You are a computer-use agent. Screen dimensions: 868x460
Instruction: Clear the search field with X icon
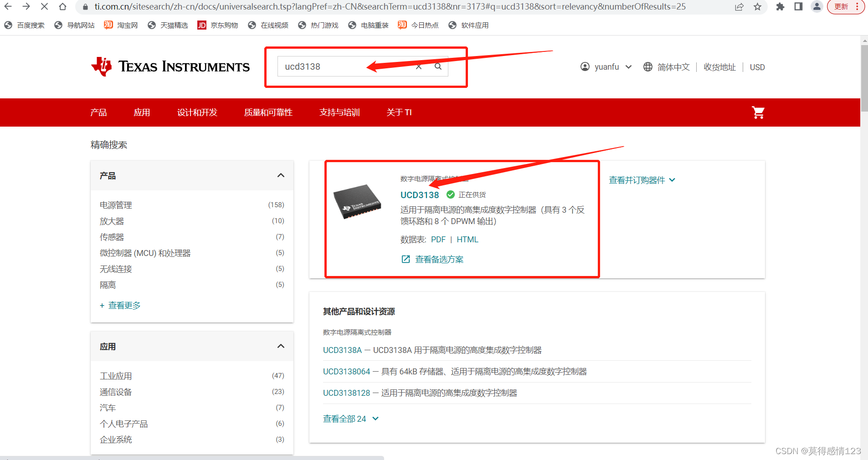419,66
